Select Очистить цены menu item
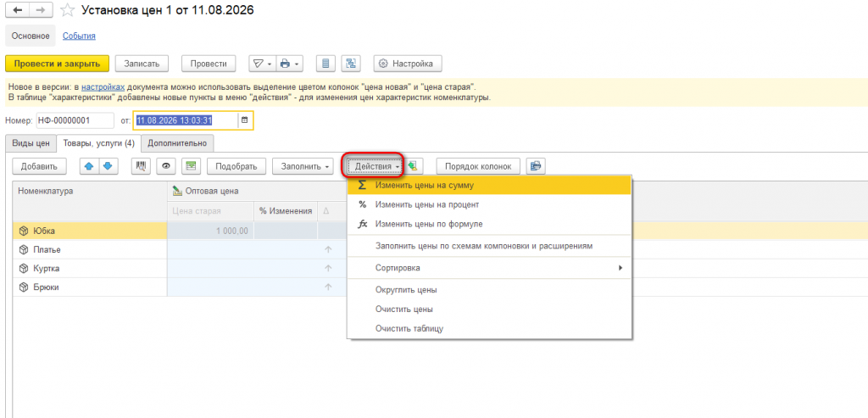The image size is (868, 418). tap(489, 309)
